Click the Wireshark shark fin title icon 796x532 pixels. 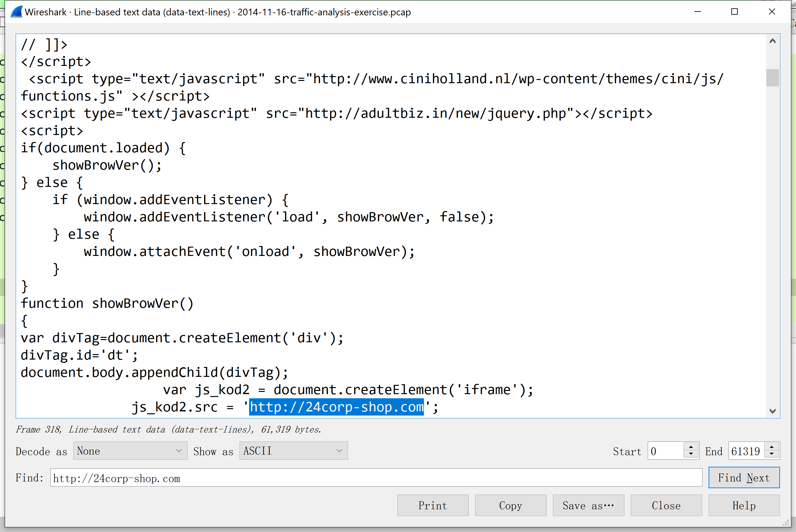click(x=16, y=12)
